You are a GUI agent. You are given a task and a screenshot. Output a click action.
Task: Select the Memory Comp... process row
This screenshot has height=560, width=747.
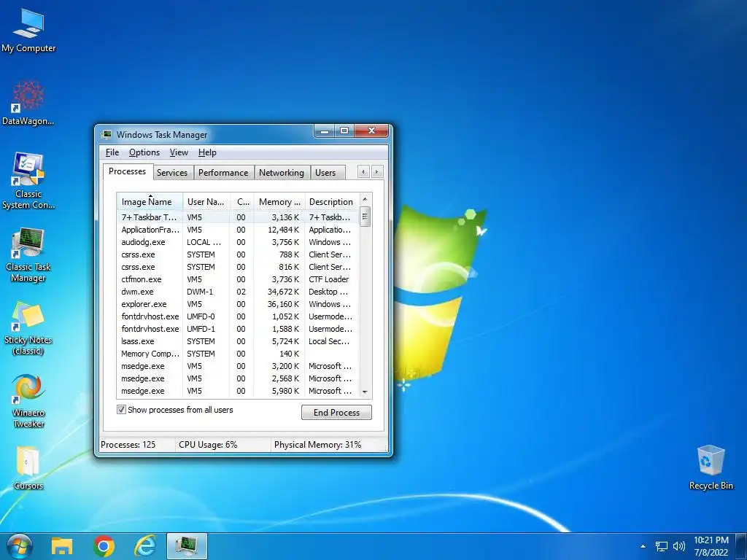[238, 354]
